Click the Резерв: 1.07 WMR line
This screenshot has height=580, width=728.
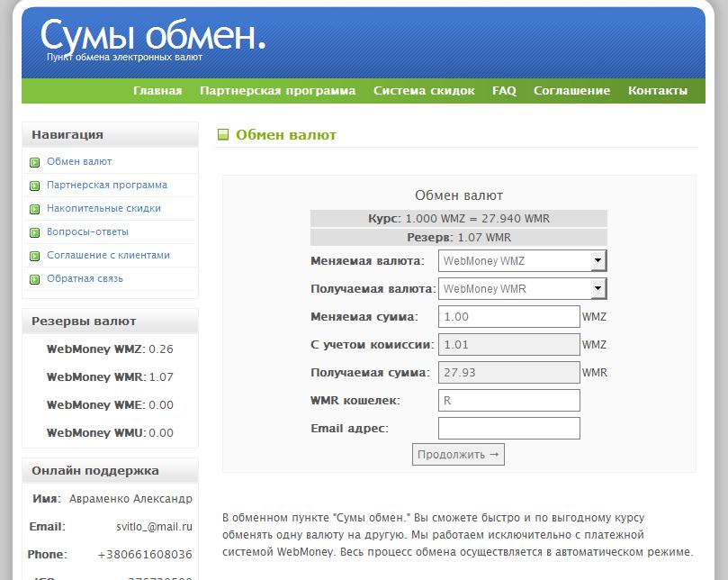[x=459, y=238]
